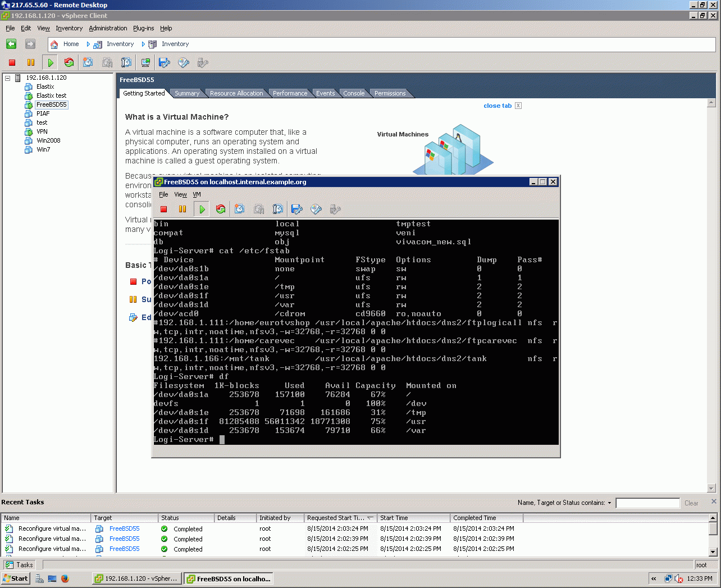Click the green back navigation arrow

coord(11,44)
